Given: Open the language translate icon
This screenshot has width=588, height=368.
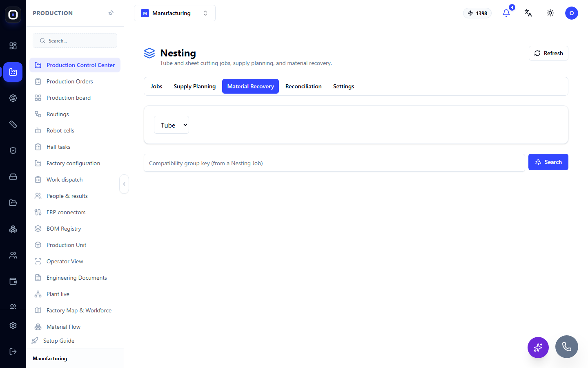Looking at the screenshot, I should pyautogui.click(x=528, y=13).
